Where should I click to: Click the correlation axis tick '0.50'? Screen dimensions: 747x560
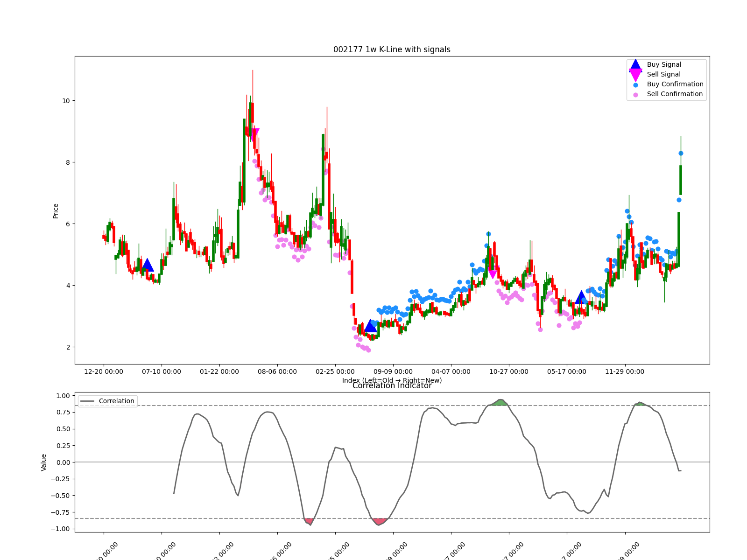pos(63,429)
